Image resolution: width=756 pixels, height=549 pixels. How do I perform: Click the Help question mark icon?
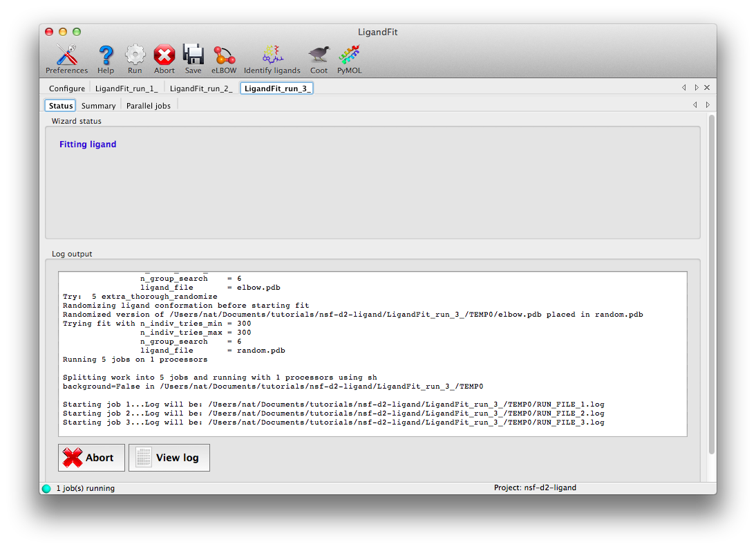[105, 54]
